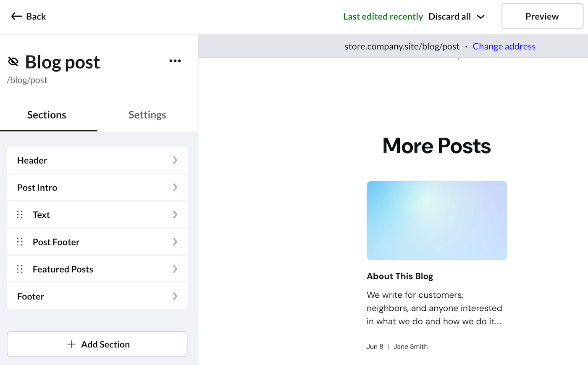Viewport: 588px width, 365px height.
Task: Grab the drag handle on Text section
Action: coord(20,215)
